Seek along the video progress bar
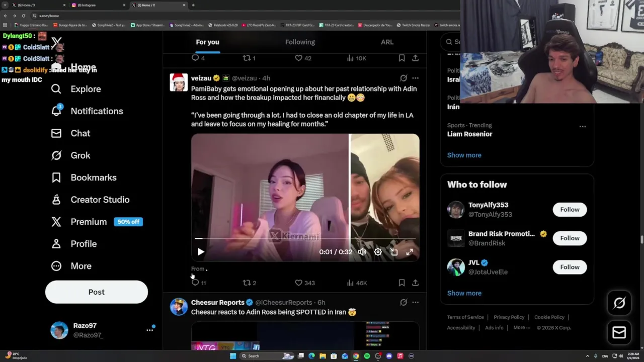Viewport: 644px width, 362px height. tap(305, 239)
